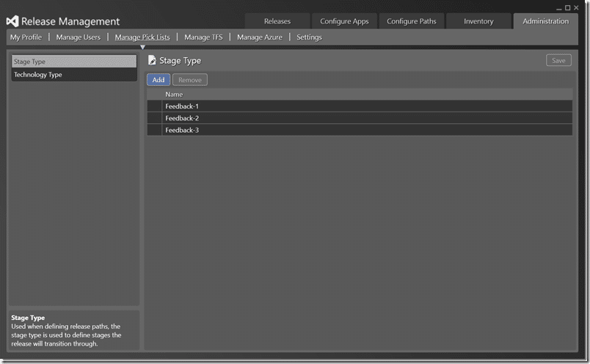Image resolution: width=590 pixels, height=364 pixels.
Task: Minimize the Release Management window
Action: [x=558, y=8]
